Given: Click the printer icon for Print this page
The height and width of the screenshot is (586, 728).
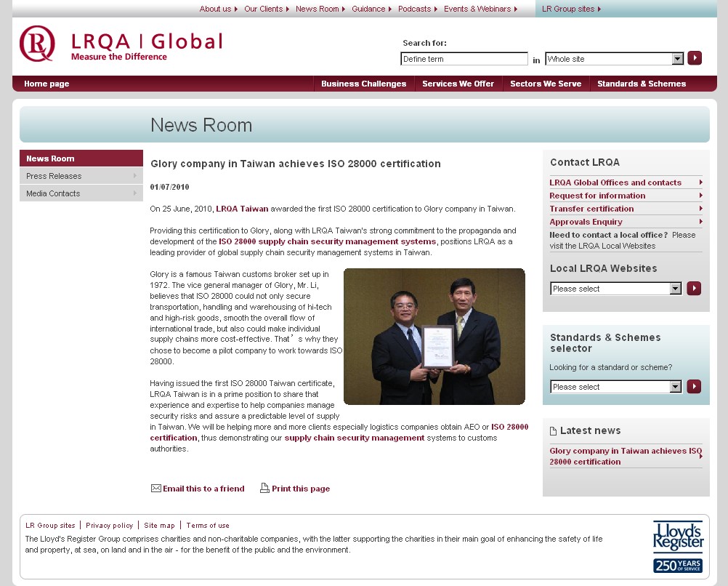Looking at the screenshot, I should (264, 488).
